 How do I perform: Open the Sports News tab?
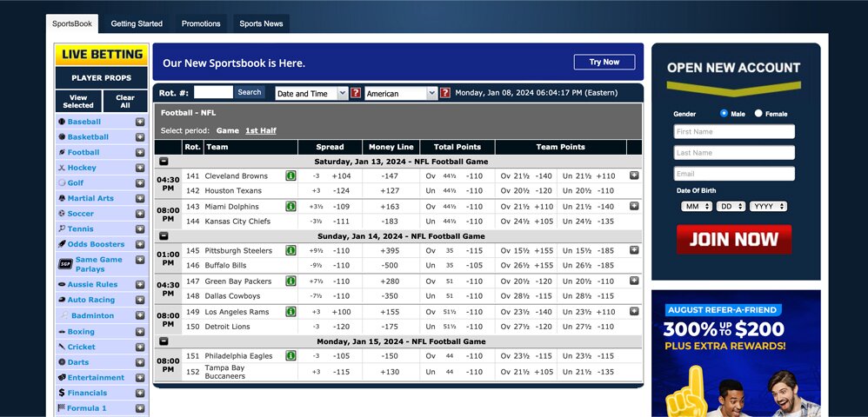(x=261, y=23)
